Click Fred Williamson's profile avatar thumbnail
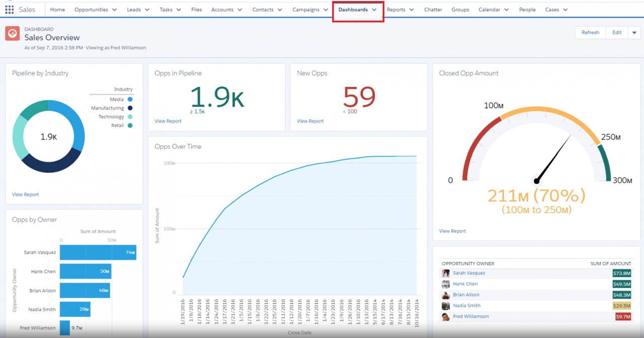Screen dimensions: 644x338 446,316
